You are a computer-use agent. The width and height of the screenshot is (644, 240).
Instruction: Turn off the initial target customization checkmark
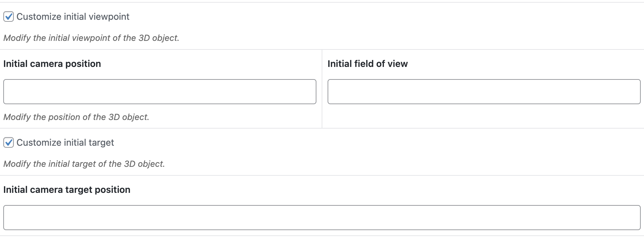[9, 142]
